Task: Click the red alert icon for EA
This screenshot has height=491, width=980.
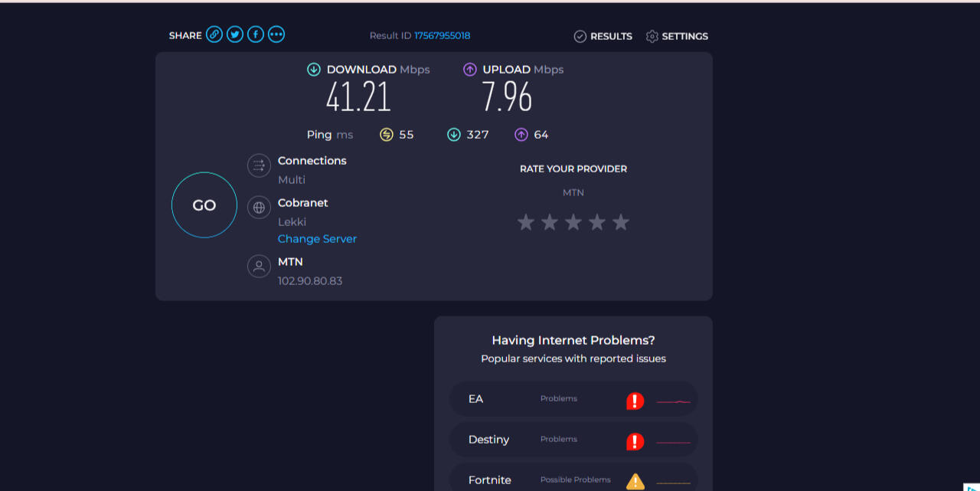Action: tap(635, 401)
